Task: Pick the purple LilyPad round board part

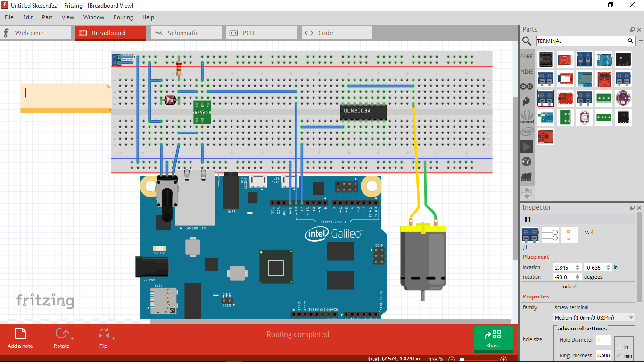Action: [x=623, y=98]
